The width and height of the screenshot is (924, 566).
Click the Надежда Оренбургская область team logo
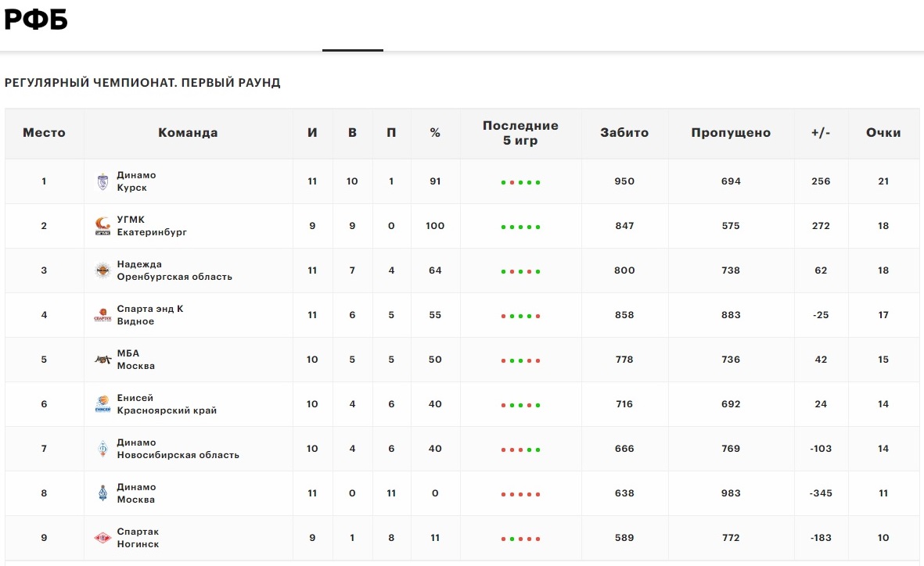102,270
